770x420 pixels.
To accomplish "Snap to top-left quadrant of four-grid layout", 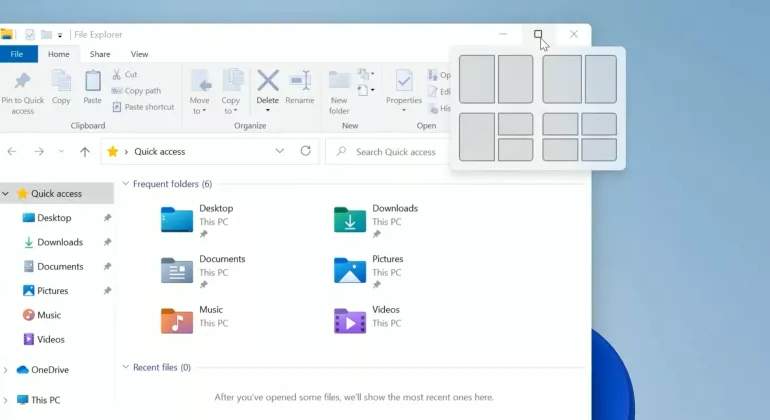I will click(560, 124).
